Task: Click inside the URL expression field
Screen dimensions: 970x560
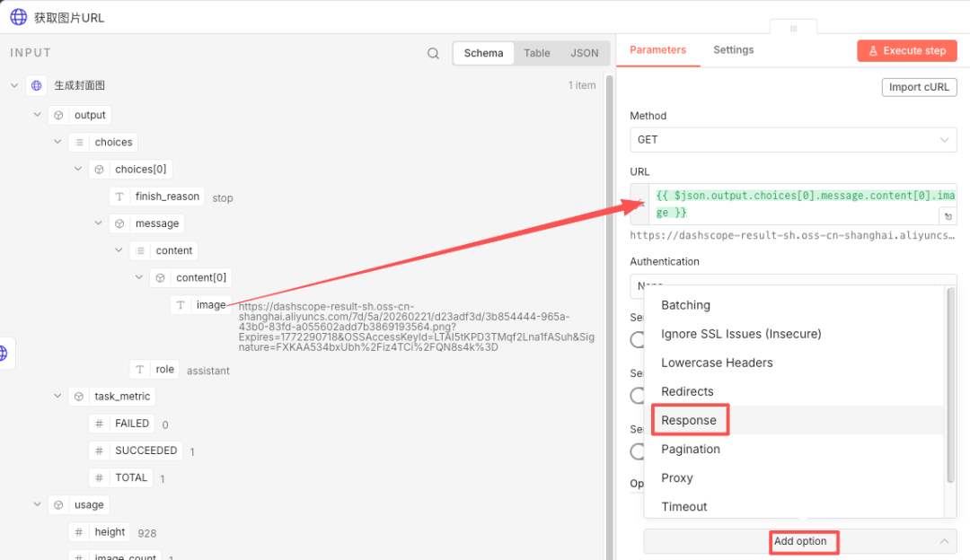Action: [790, 204]
